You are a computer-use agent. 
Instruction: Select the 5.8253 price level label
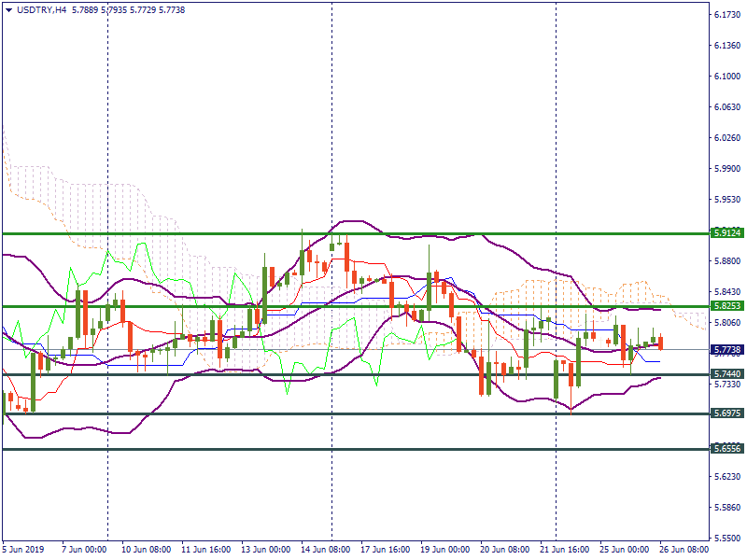(726, 305)
